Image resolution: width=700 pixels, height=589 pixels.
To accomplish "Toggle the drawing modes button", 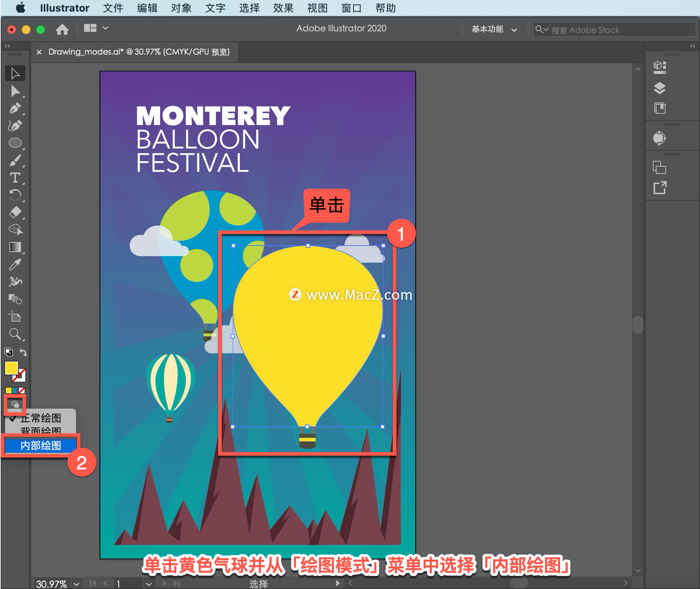I will pyautogui.click(x=15, y=404).
